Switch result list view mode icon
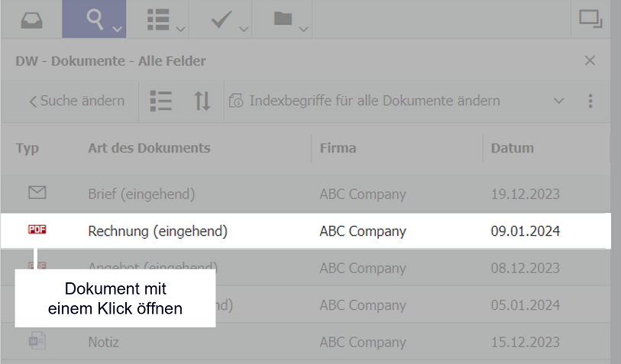This screenshot has width=621, height=364. pos(161,101)
